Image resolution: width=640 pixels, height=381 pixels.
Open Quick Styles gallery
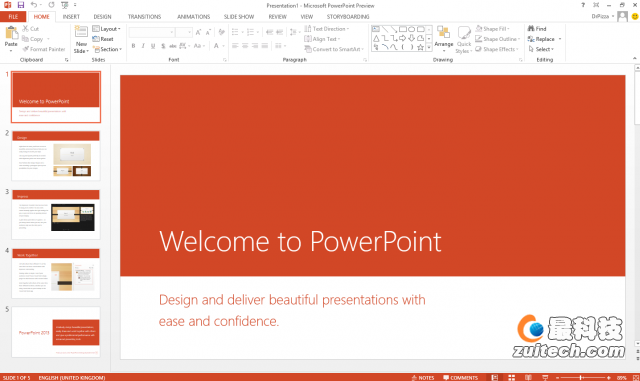[x=464, y=40]
